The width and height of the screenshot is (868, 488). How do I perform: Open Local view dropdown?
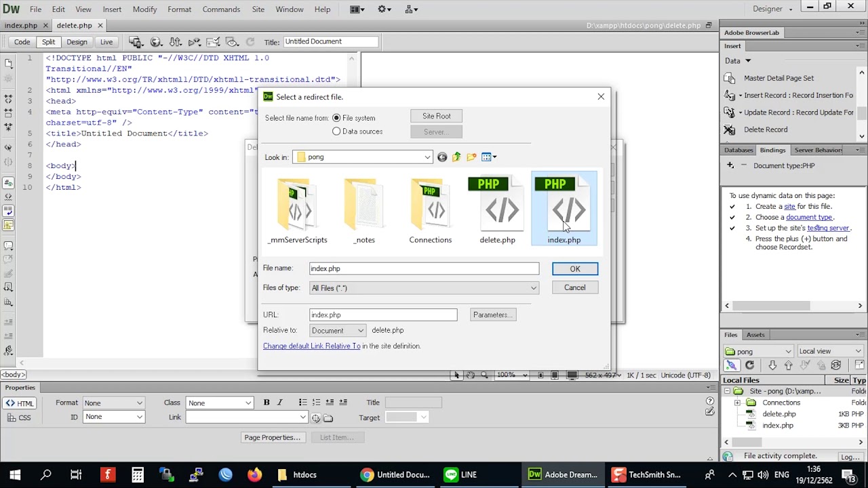tap(830, 351)
